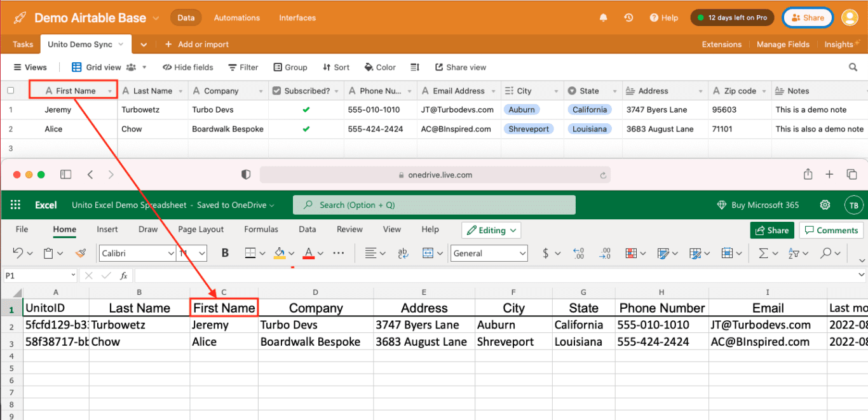Image resolution: width=868 pixels, height=420 pixels.
Task: Click Decrease Decimal icon in Excel
Action: click(605, 253)
